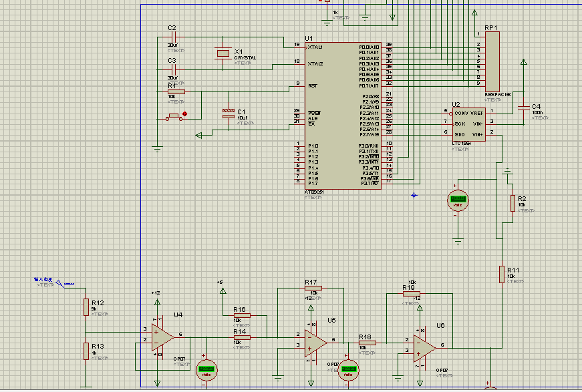Select resistor R2 symbol

coord(513,203)
